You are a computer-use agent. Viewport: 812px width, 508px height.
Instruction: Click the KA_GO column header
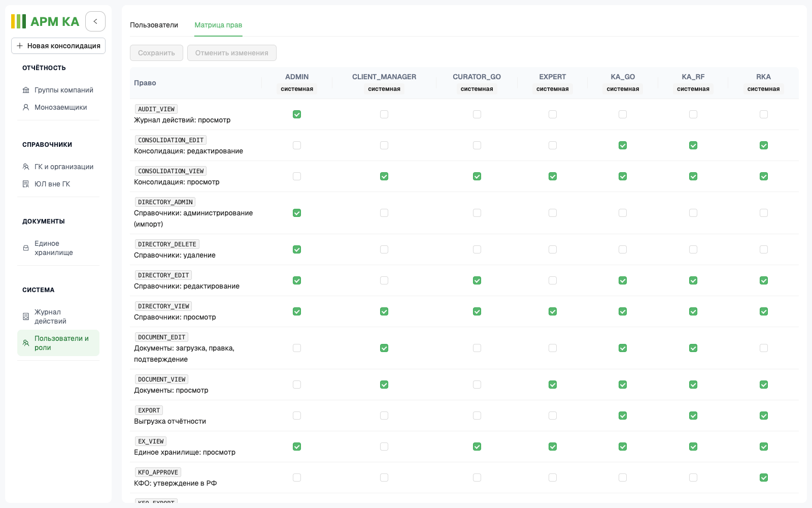coord(623,77)
